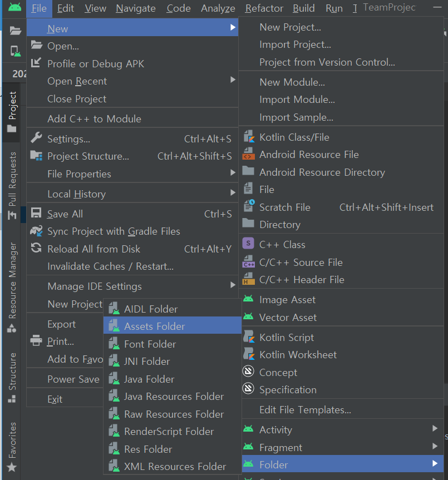Image resolution: width=448 pixels, height=480 pixels.
Task: Click the Concept file icon
Action: click(248, 372)
